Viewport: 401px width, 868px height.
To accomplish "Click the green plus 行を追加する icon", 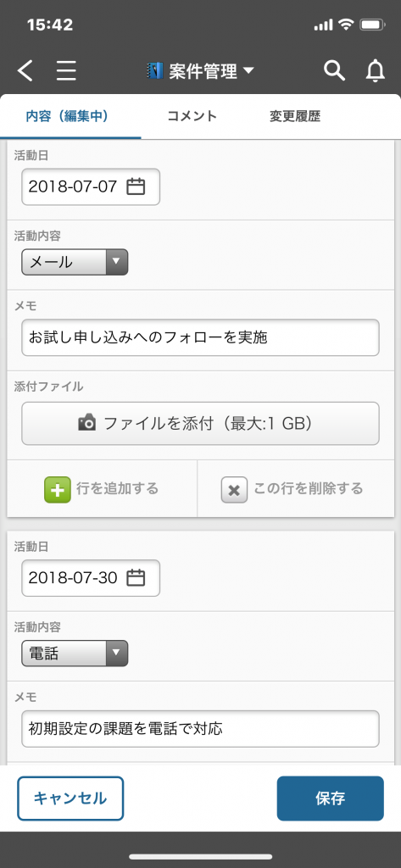I will [58, 489].
